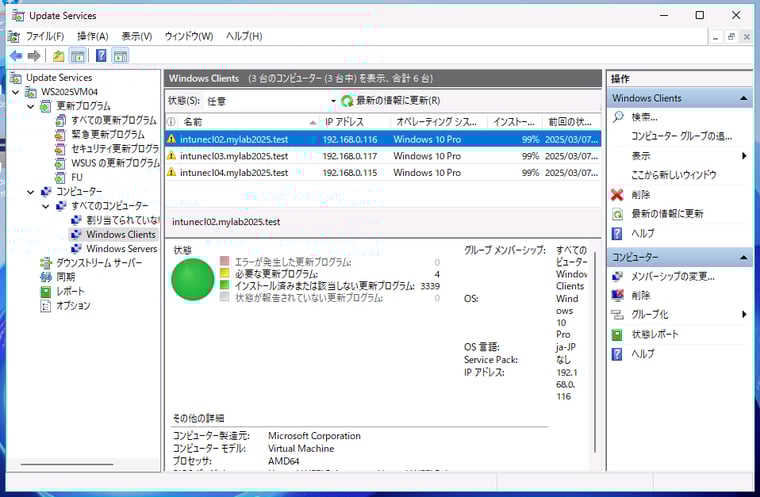Click IP cell 192.168.0.115
This screenshot has height=497, width=760.
coord(349,173)
